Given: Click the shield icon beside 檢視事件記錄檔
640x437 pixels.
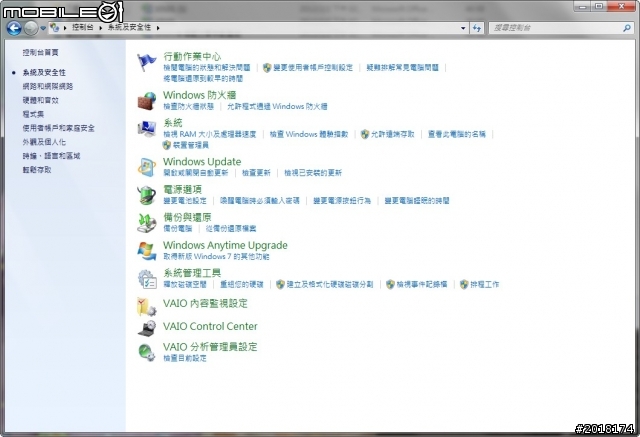Looking at the screenshot, I should click(x=390, y=284).
